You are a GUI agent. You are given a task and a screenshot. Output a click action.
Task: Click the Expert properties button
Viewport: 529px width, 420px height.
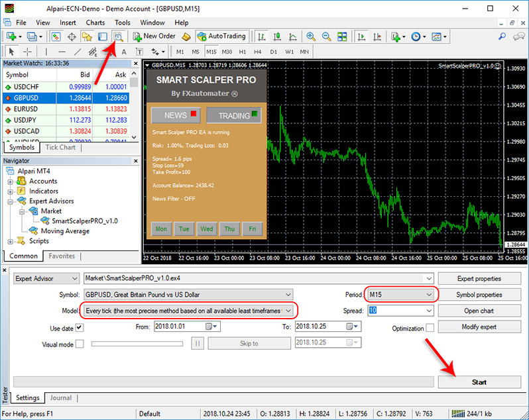[x=479, y=279]
